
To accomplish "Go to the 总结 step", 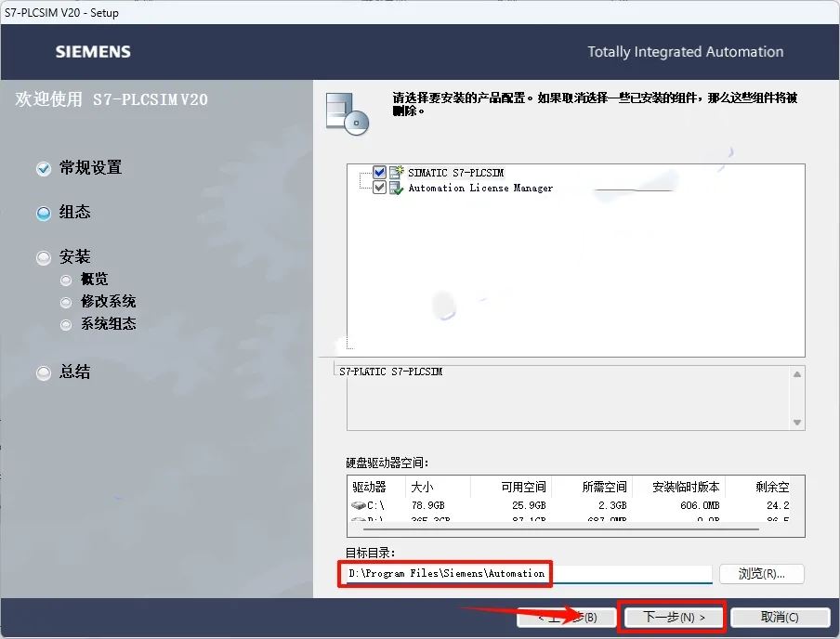I will point(74,372).
